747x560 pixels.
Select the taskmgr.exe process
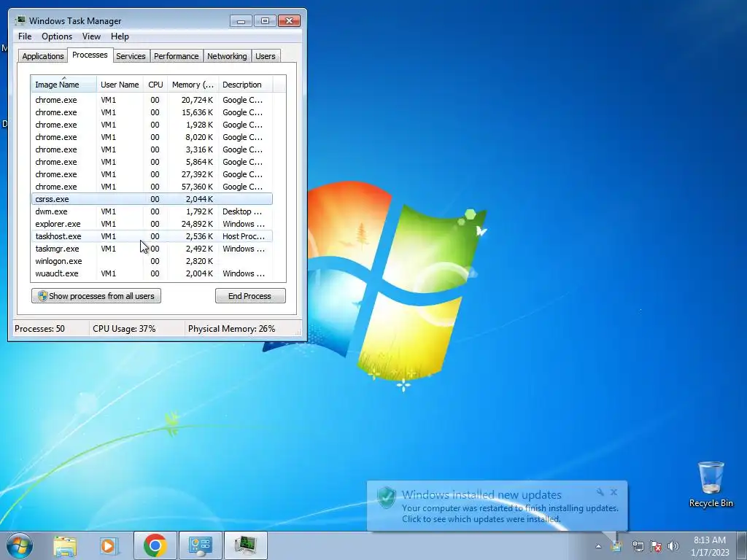click(x=152, y=249)
